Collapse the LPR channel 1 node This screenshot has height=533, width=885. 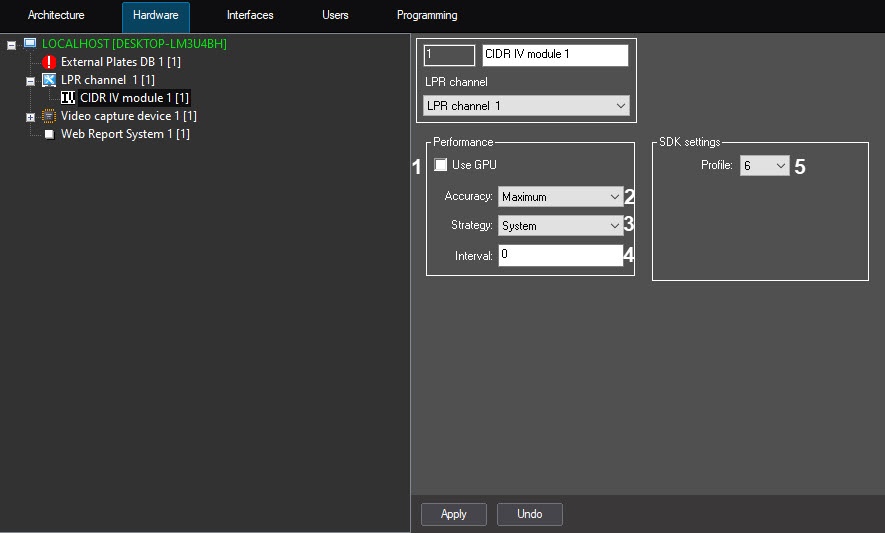click(x=30, y=81)
